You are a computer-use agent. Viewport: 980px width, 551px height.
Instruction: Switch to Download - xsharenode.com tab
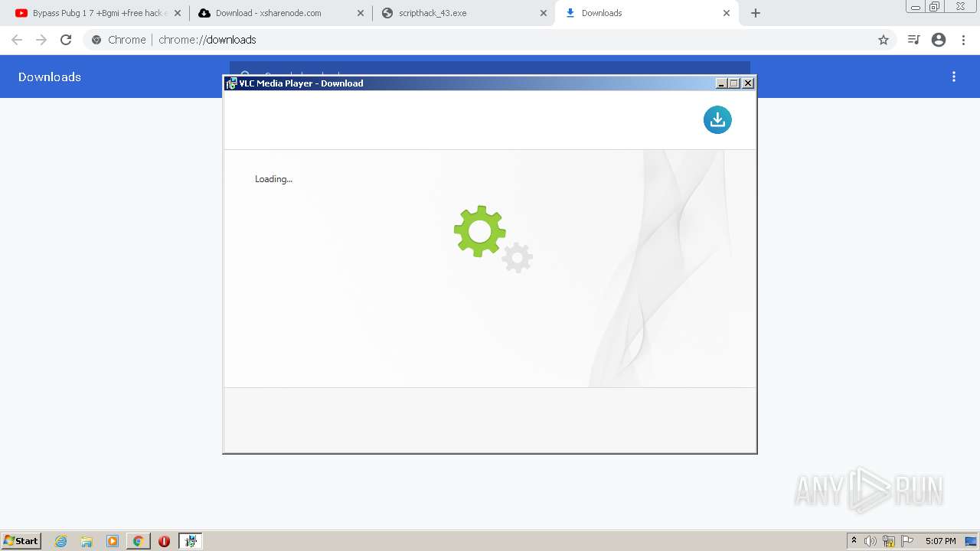coord(280,13)
